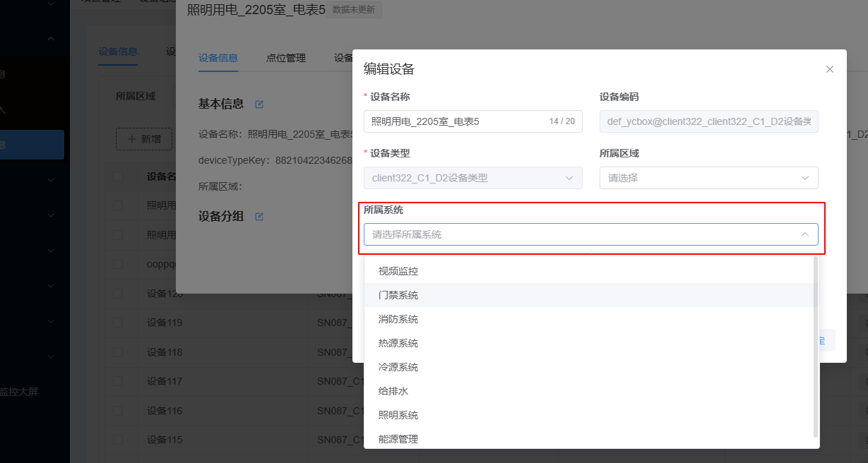Viewport: 868px width, 463px height.
Task: Click 设备117 in the table
Action: pos(165,381)
